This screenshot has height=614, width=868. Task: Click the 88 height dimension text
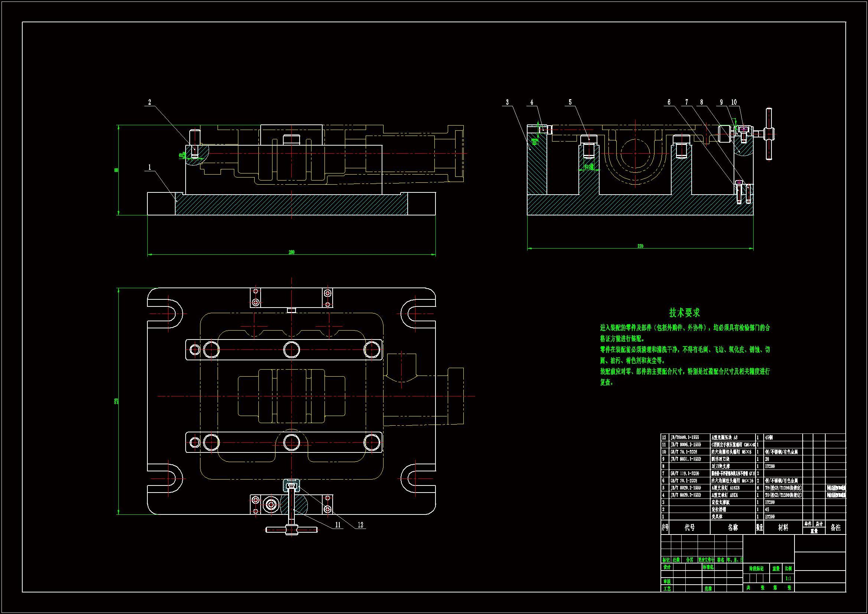point(117,170)
